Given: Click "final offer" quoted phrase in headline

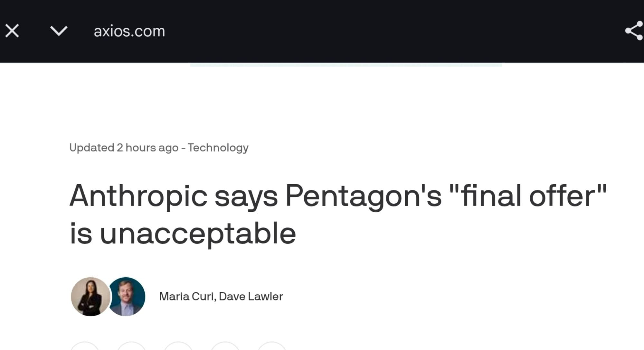Looking at the screenshot, I should click(x=528, y=196).
